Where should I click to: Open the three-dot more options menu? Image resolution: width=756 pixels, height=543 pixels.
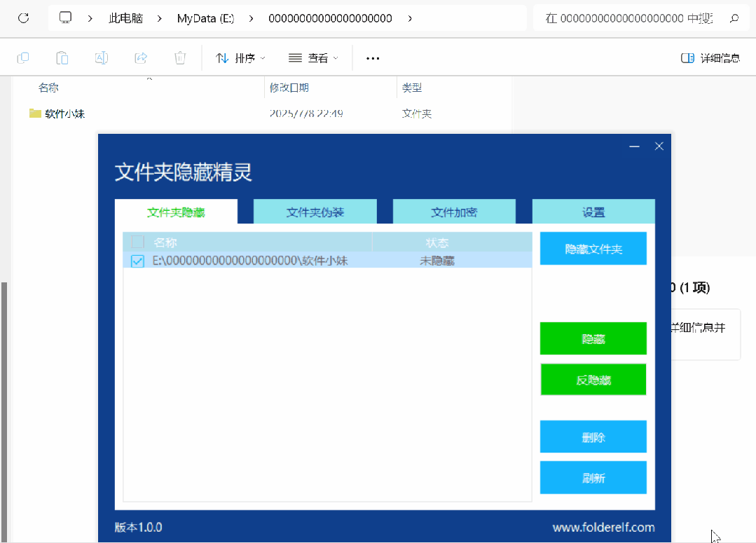373,58
